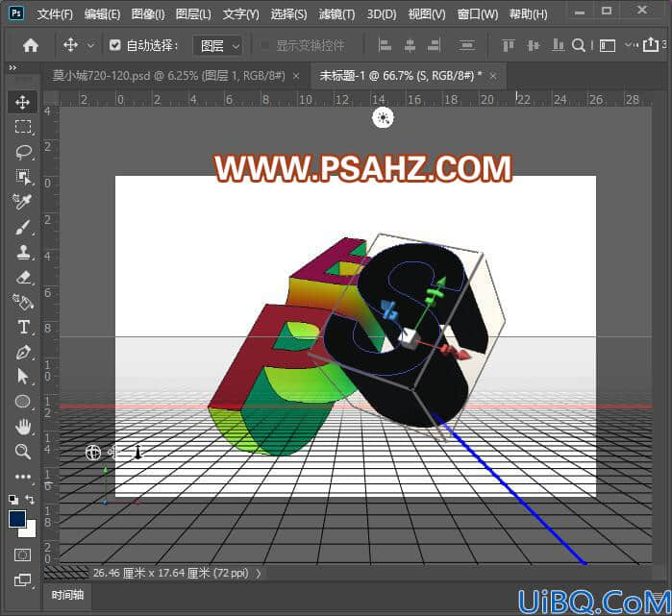This screenshot has width=672, height=616.
Task: Align bottom edges
Action: (558, 45)
